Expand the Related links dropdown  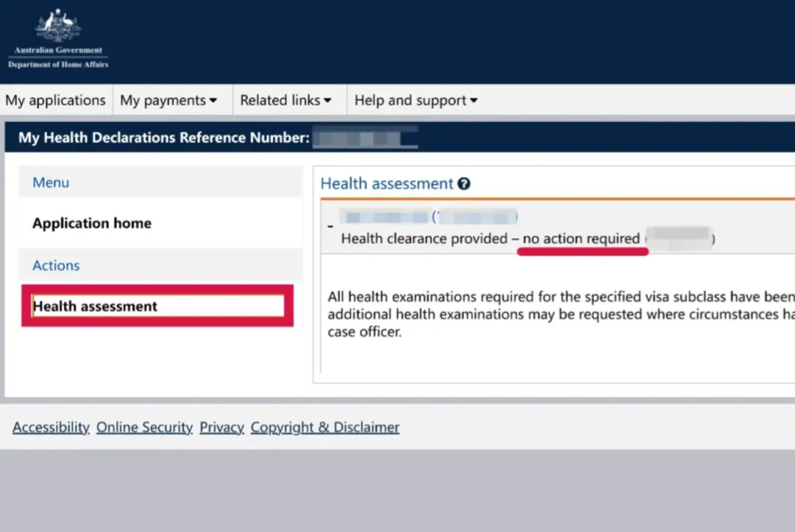click(286, 100)
